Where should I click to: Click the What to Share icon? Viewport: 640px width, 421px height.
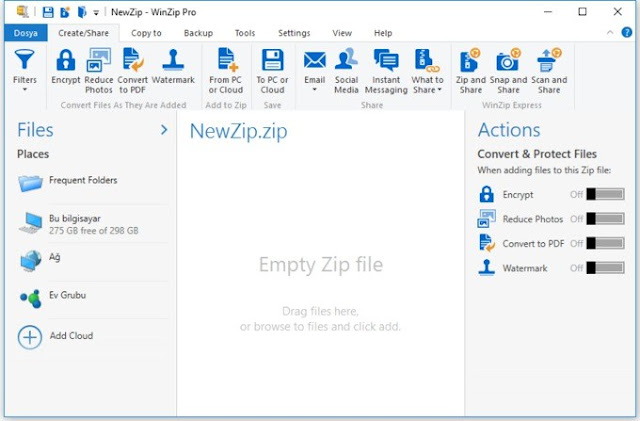tap(427, 60)
